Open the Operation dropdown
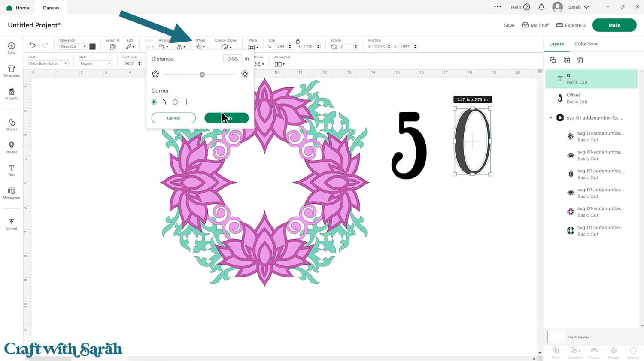Image resolution: width=644 pixels, height=361 pixels. (73, 47)
